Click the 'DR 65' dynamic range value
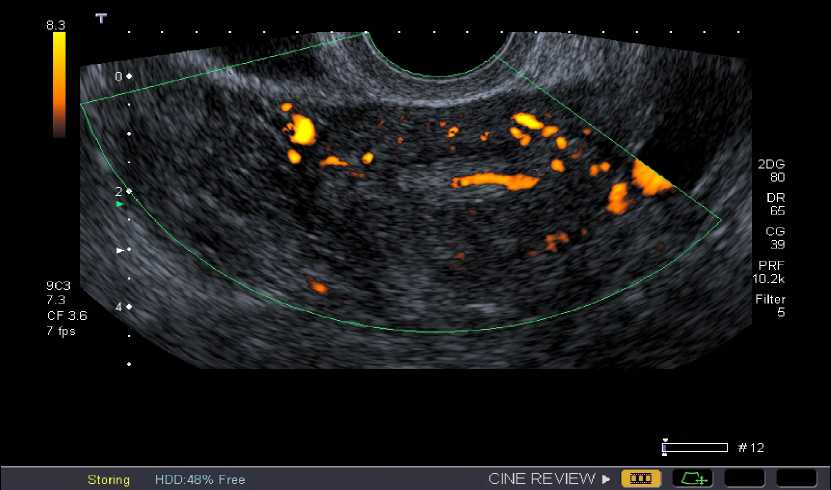831x490 pixels. point(775,204)
